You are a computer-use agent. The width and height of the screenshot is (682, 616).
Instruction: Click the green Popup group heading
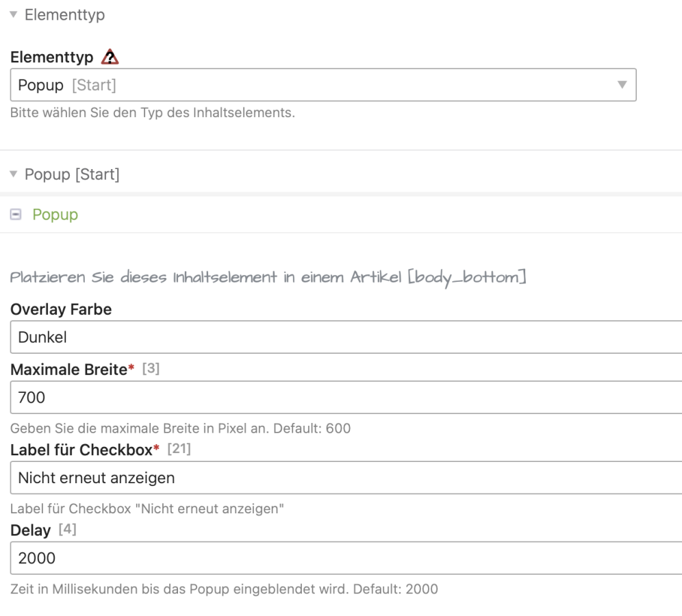coord(55,215)
